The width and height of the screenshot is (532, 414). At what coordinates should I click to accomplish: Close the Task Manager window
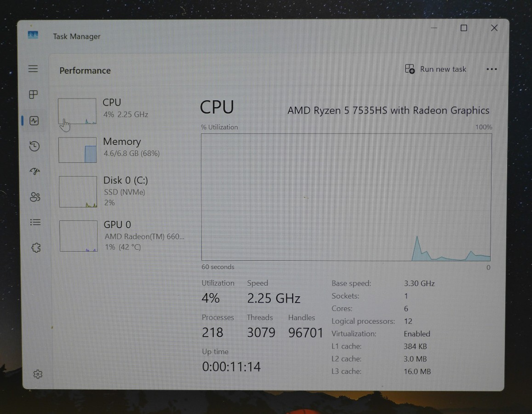click(494, 28)
